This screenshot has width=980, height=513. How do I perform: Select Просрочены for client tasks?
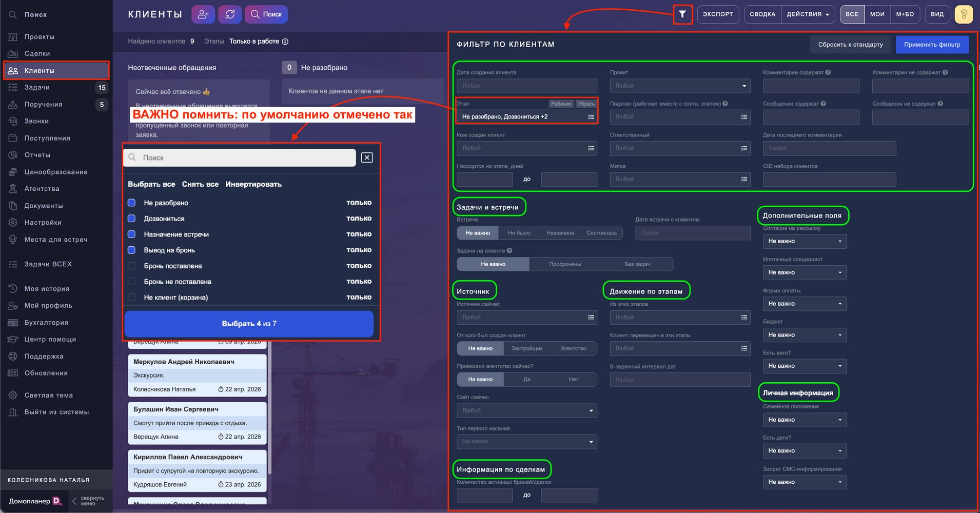tap(565, 264)
